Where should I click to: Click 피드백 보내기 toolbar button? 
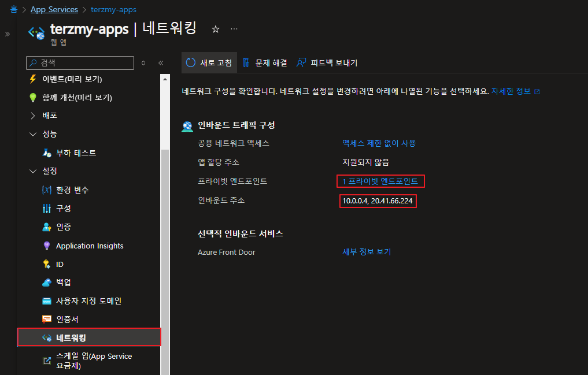[x=327, y=62]
